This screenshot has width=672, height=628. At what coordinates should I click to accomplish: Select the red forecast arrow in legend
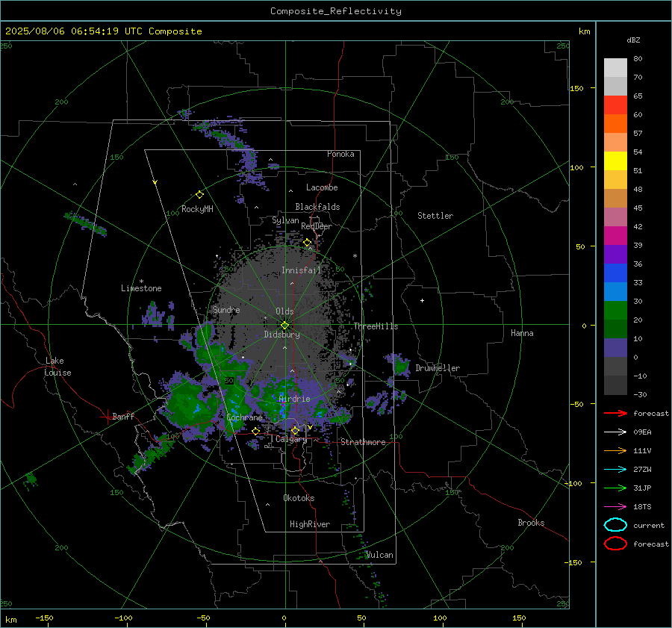click(x=615, y=413)
